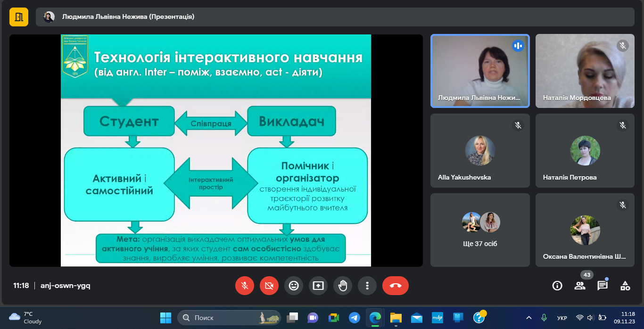This screenshot has width=644, height=329.
Task: Click the yellow meeting door icon
Action: pos(19,17)
